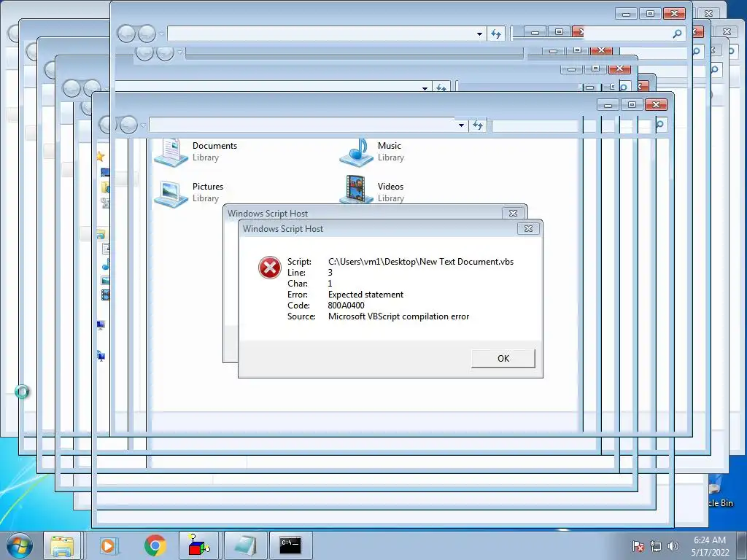Viewport: 747px width, 560px height.
Task: Switch to the Command Prompt taskbar item
Action: [290, 545]
